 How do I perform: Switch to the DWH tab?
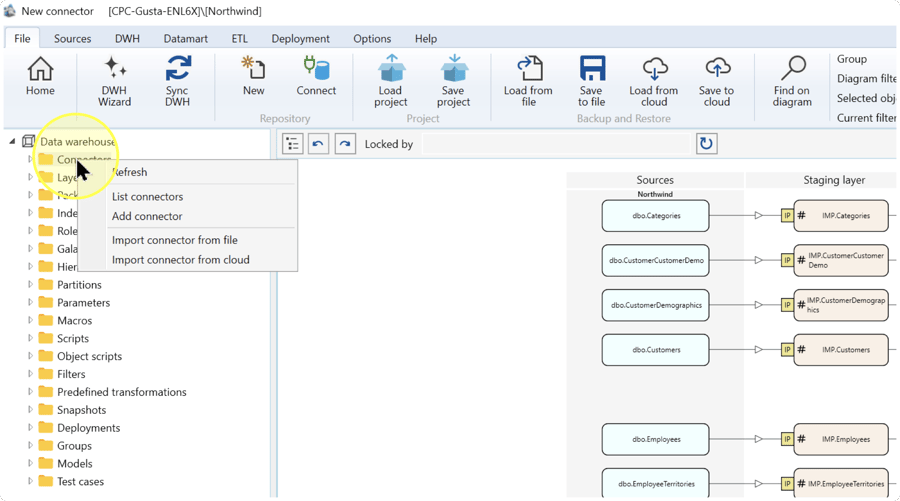(127, 38)
